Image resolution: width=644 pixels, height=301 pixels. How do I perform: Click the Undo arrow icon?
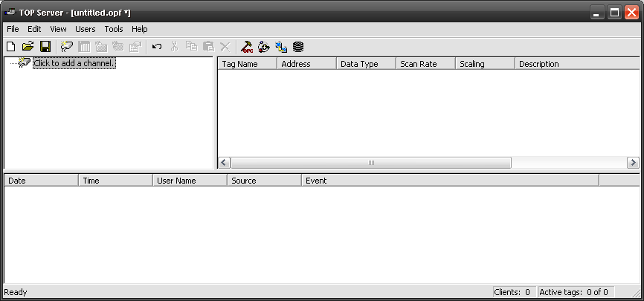pos(156,46)
